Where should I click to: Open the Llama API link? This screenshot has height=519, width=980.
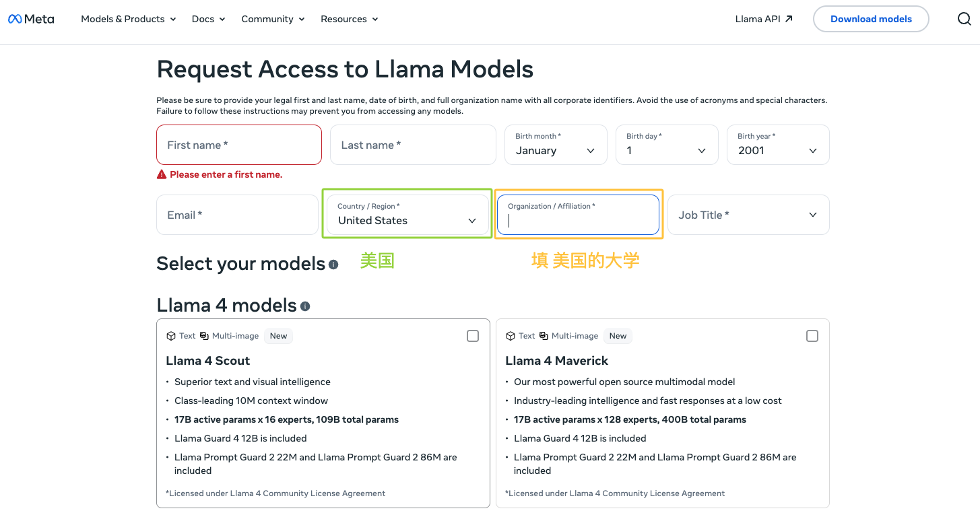coord(764,19)
